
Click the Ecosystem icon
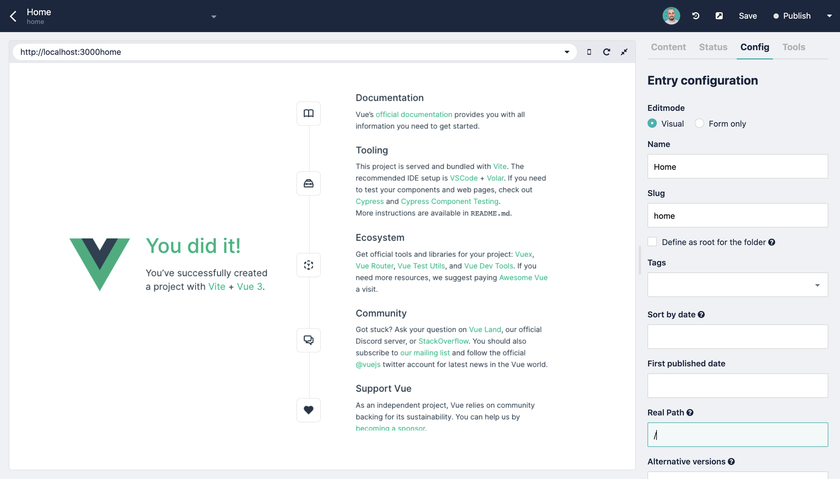click(309, 265)
